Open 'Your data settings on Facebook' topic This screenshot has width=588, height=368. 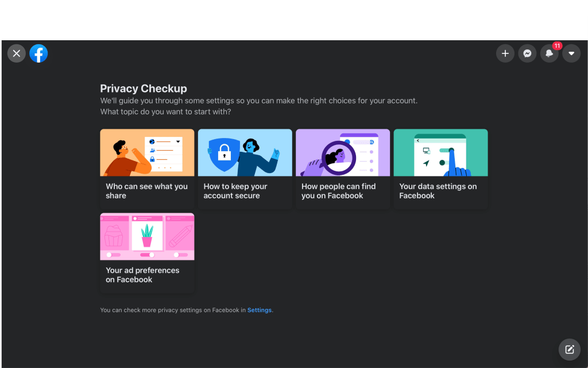click(x=438, y=191)
